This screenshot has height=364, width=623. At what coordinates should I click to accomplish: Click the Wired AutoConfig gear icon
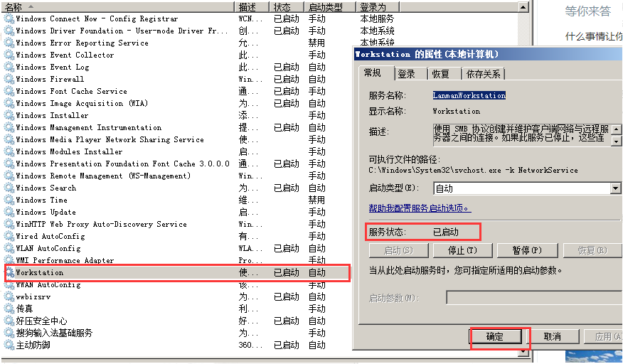click(9, 236)
